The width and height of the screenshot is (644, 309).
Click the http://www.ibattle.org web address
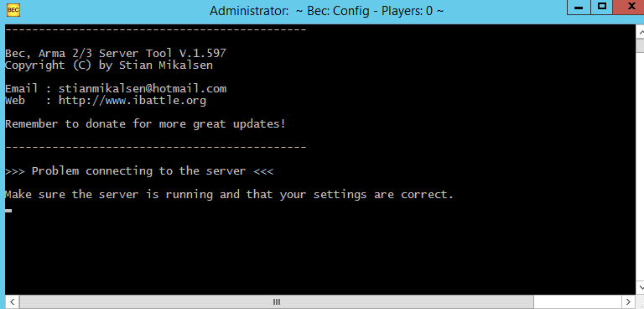click(132, 101)
